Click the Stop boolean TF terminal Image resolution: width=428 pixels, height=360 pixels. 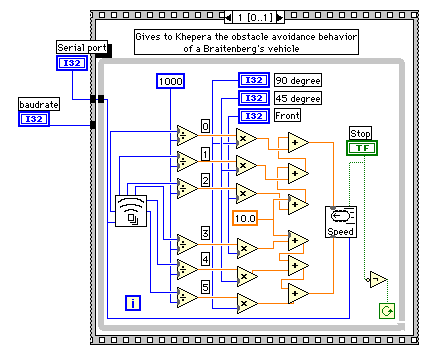point(362,148)
